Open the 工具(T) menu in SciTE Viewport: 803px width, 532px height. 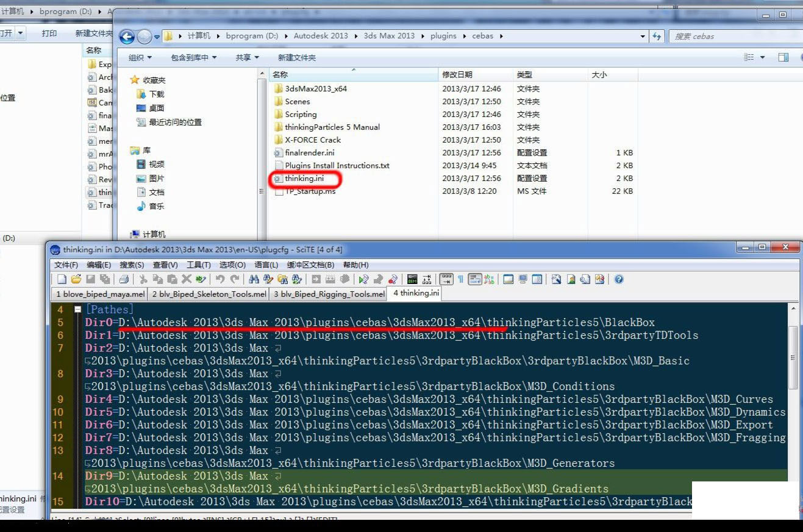point(199,264)
